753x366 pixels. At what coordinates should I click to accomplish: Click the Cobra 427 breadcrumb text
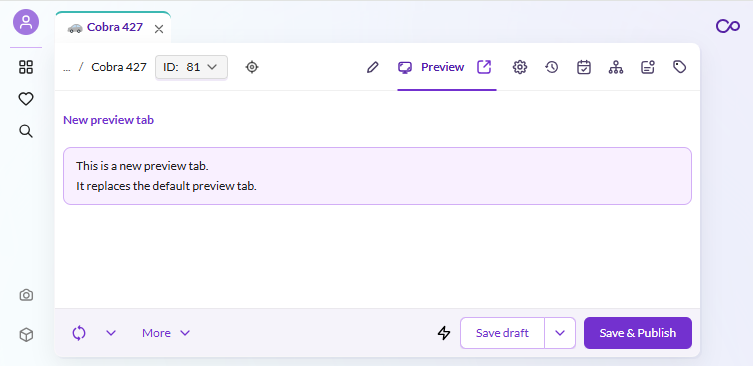[119, 67]
